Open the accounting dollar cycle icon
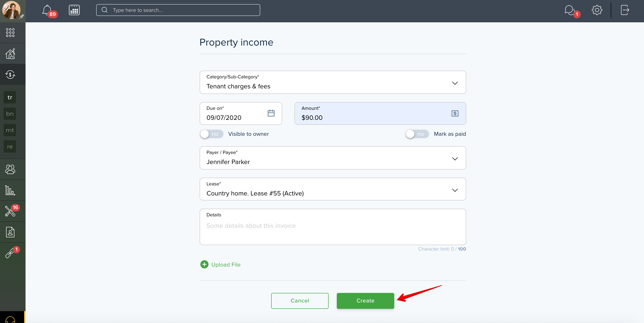This screenshot has height=323, width=644. [x=10, y=74]
